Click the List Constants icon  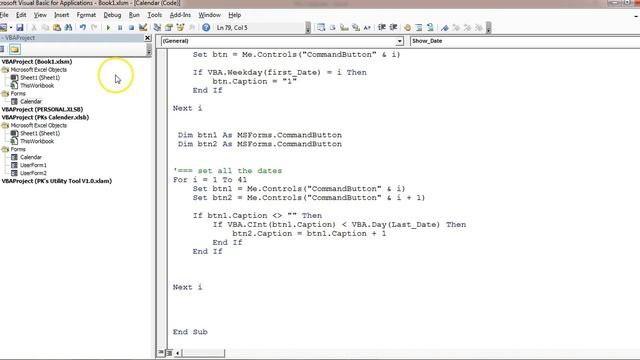(333, 27)
